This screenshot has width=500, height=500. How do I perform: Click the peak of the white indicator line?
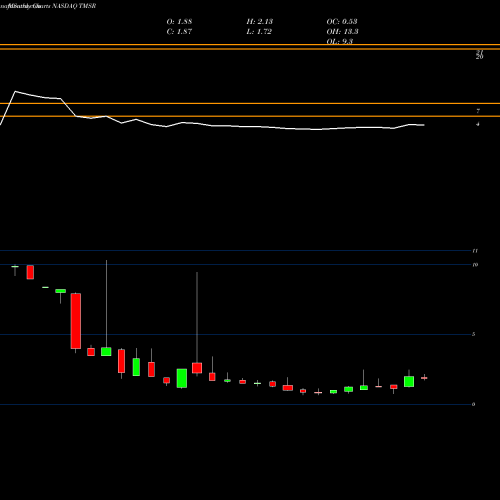click(15, 91)
